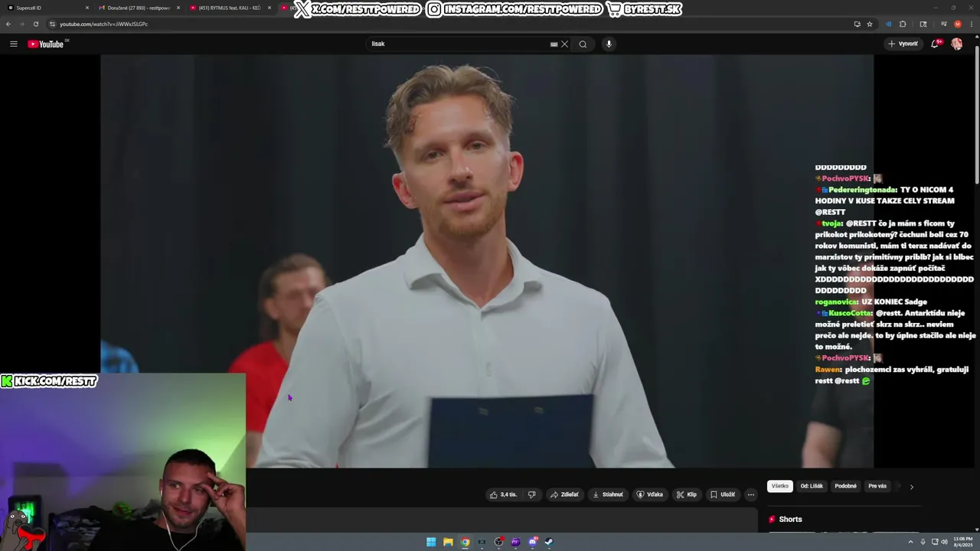This screenshot has height=551, width=980.
Task: Go back with the browser back arrow
Action: (x=8, y=24)
